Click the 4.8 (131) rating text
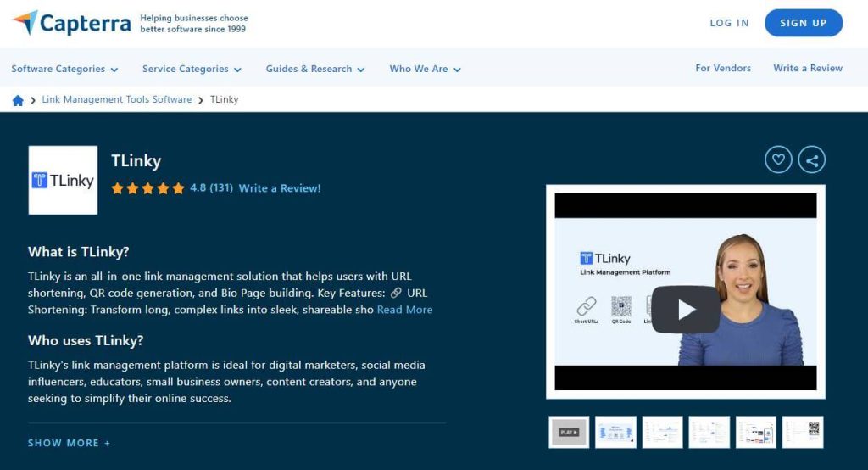Screen dimensions: 868x470 pyautogui.click(x=211, y=187)
